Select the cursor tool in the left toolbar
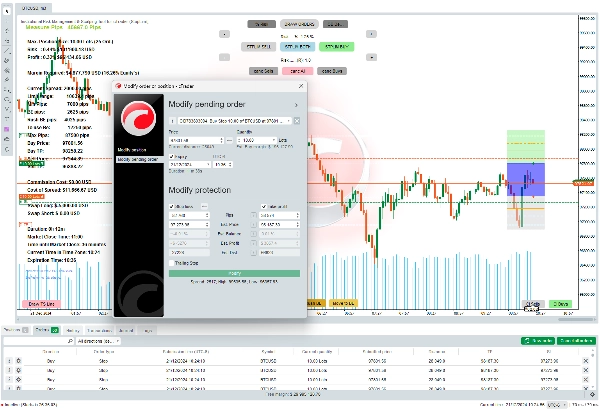This screenshot has width=600, height=409. pyautogui.click(x=7, y=11)
